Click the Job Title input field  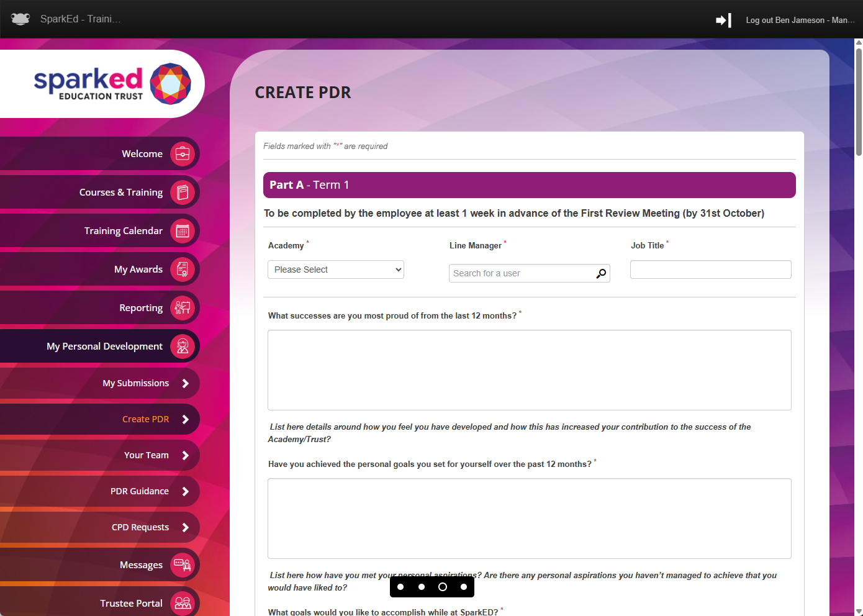pos(710,269)
